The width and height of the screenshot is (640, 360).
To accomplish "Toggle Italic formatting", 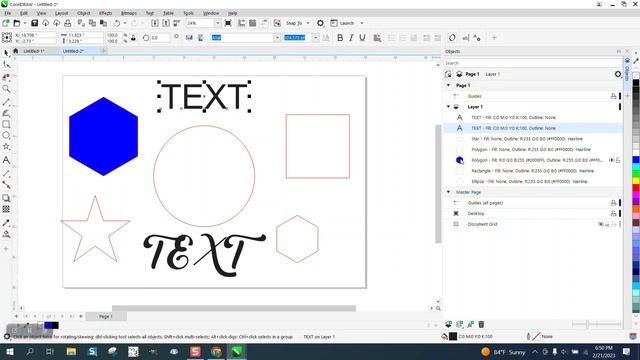I will 351,38.
